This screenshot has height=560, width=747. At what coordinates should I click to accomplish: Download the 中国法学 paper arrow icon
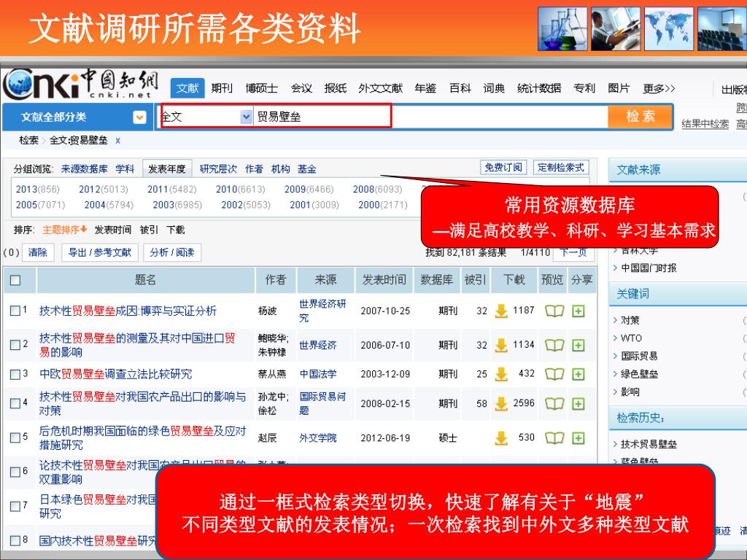[501, 374]
